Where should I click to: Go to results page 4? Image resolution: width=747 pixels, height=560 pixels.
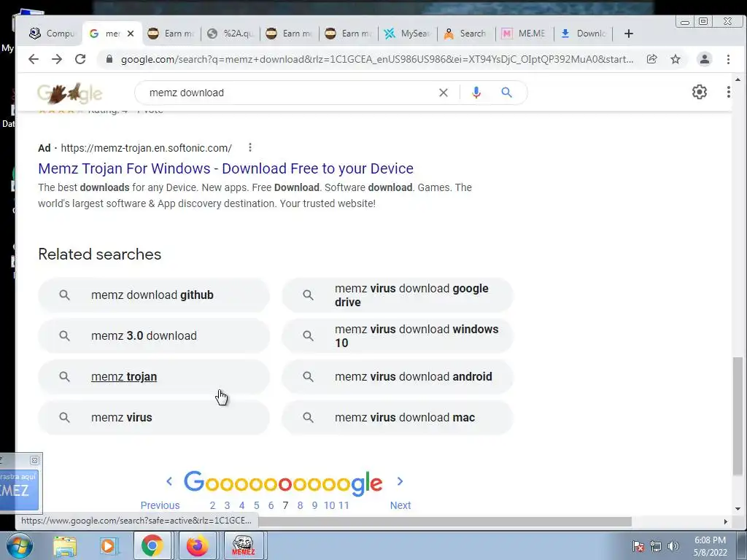click(242, 505)
